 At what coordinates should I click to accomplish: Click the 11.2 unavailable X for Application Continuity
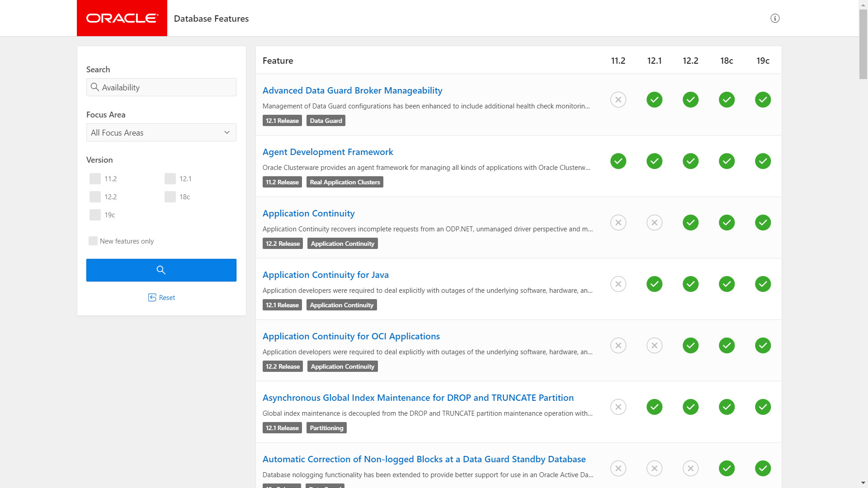tap(618, 223)
